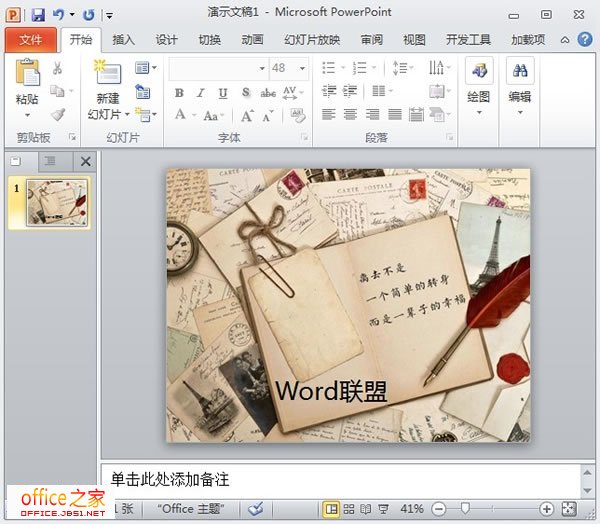Click the notes area 单击此处添加备注
This screenshot has width=600, height=524.
click(170, 480)
